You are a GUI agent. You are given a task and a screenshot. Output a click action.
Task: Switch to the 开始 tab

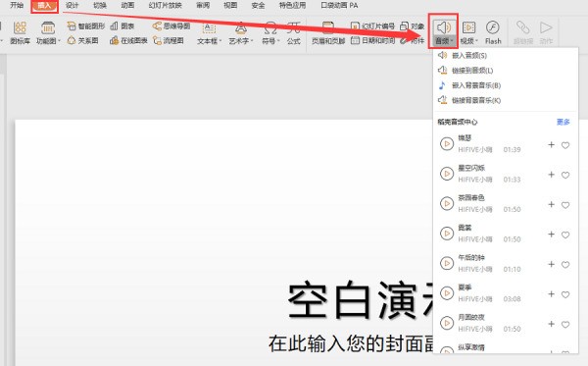[17, 5]
